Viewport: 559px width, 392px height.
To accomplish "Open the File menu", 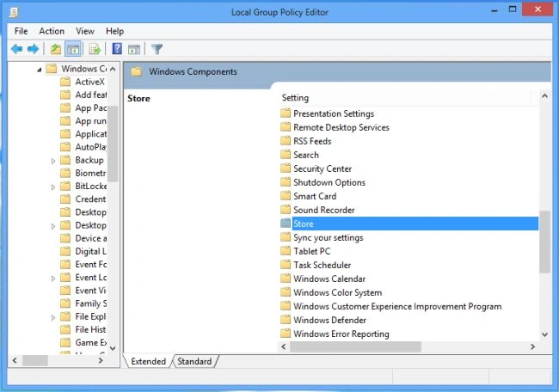I will (x=21, y=31).
